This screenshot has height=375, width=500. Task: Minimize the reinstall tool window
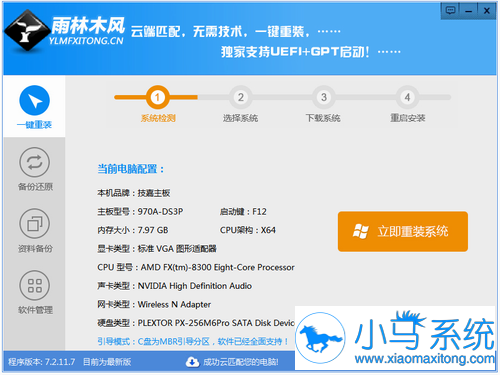[468, 11]
